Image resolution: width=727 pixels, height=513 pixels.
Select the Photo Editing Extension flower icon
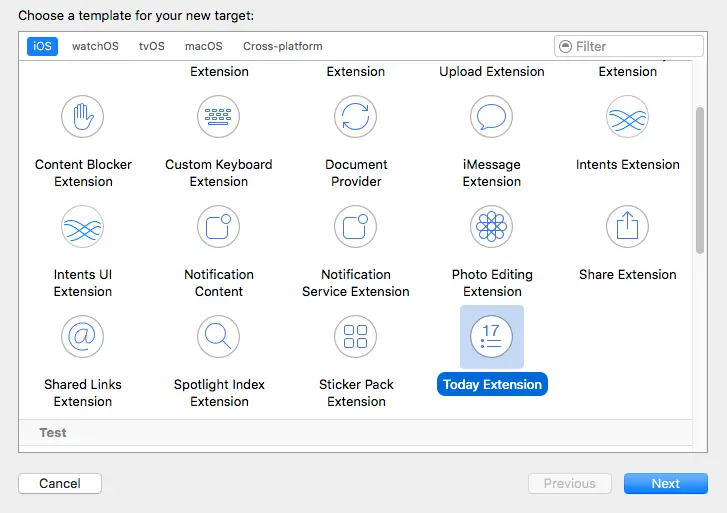[x=491, y=226]
